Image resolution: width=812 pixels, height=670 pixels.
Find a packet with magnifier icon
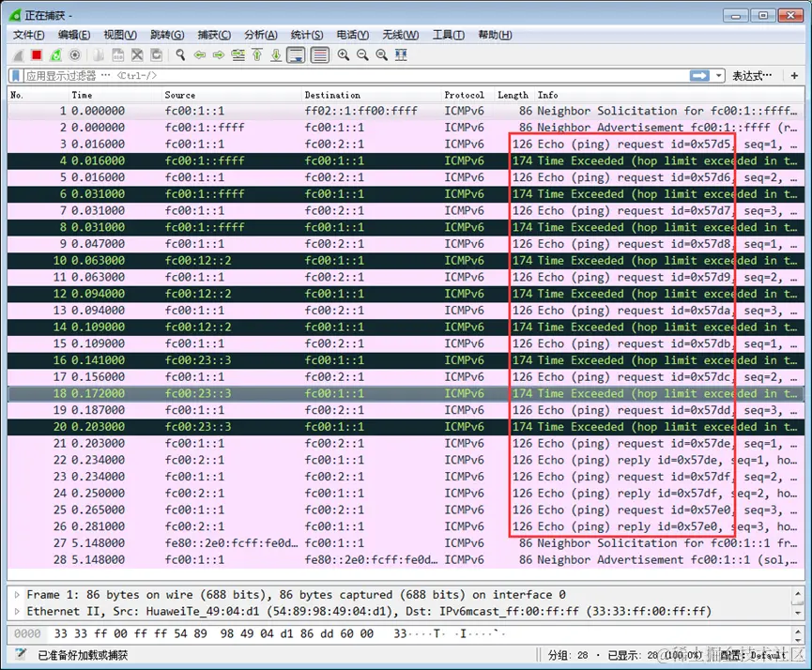click(x=180, y=54)
